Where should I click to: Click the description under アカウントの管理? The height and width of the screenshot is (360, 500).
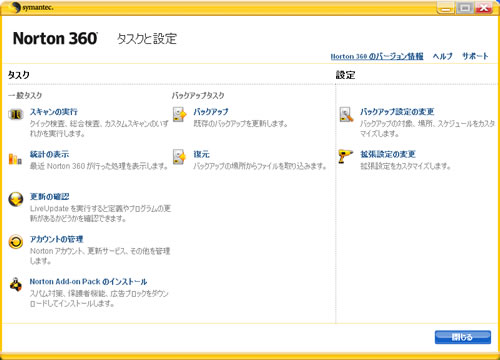100,256
